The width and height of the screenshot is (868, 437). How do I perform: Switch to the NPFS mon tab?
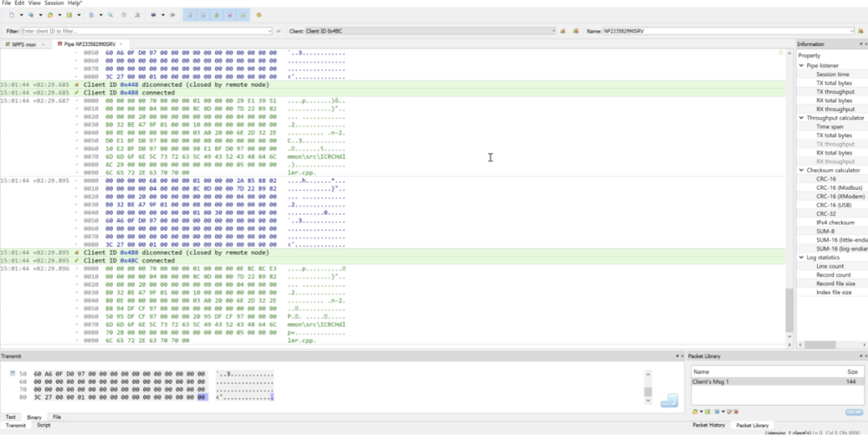(23, 44)
